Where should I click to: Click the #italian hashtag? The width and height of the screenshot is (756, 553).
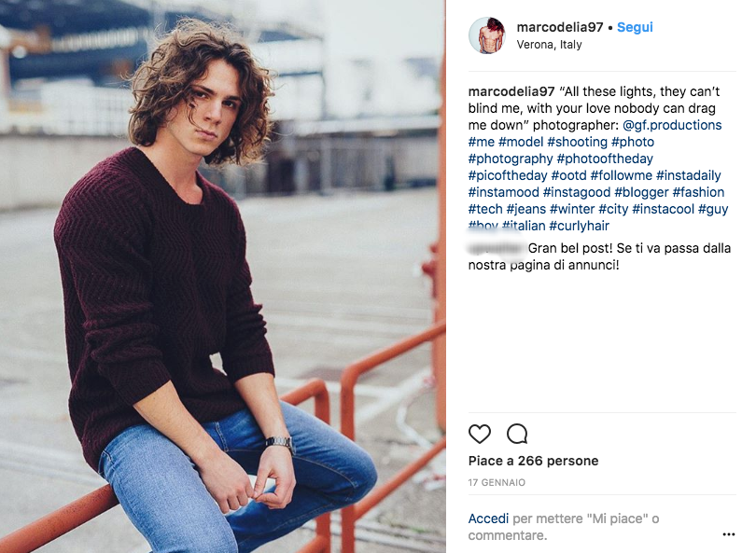tap(524, 226)
